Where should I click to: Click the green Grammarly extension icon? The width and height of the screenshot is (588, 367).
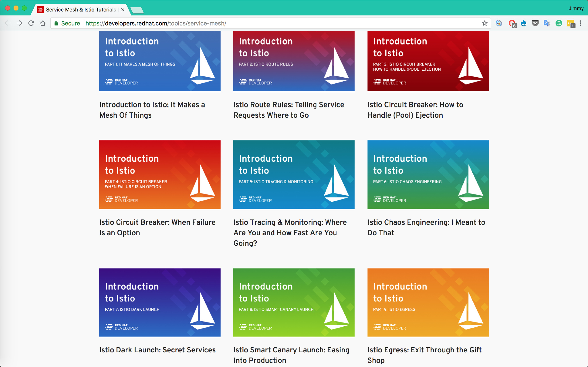click(559, 23)
